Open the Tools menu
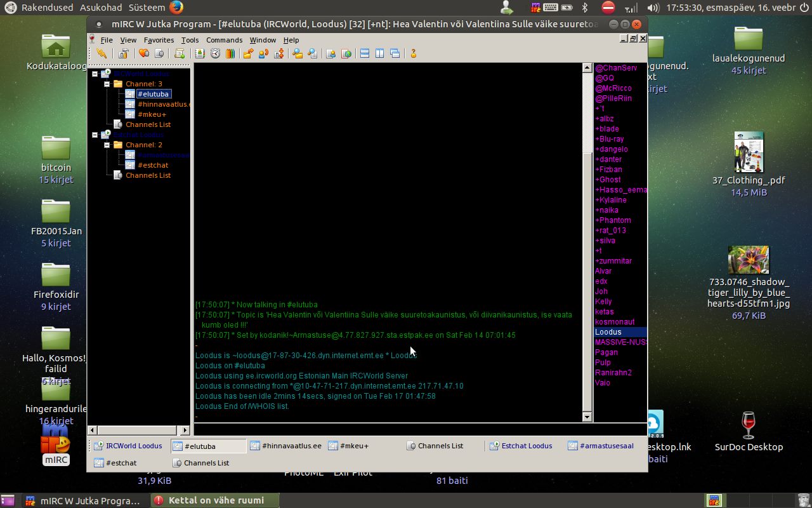The width and height of the screenshot is (812, 508). (190, 40)
